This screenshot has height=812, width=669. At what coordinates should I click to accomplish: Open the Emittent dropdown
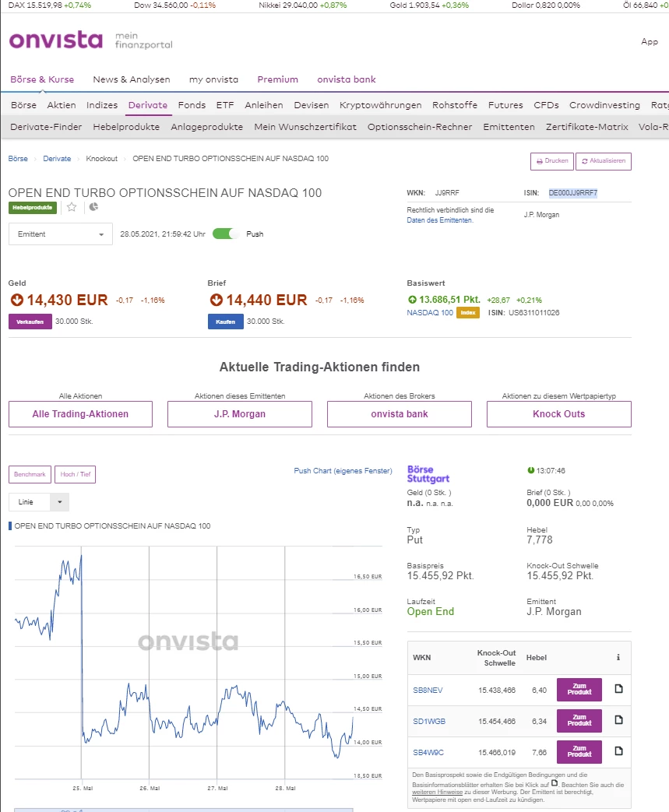(x=61, y=234)
